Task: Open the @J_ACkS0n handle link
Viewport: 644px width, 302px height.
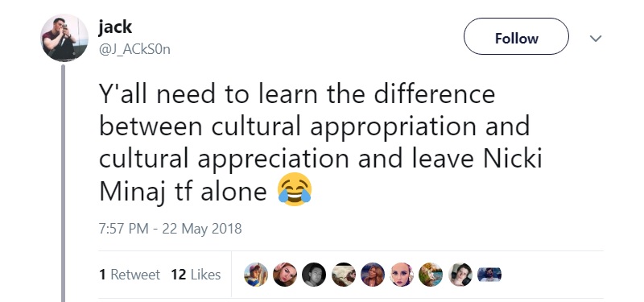Action: click(x=134, y=50)
